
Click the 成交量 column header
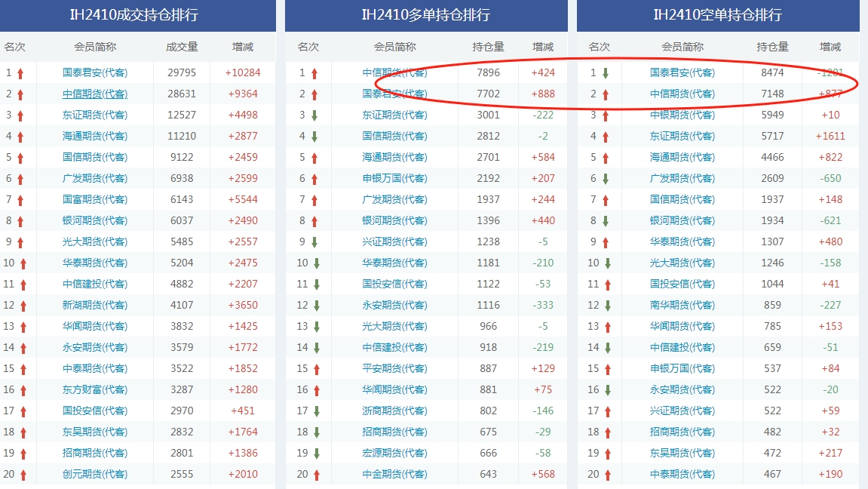(x=182, y=47)
